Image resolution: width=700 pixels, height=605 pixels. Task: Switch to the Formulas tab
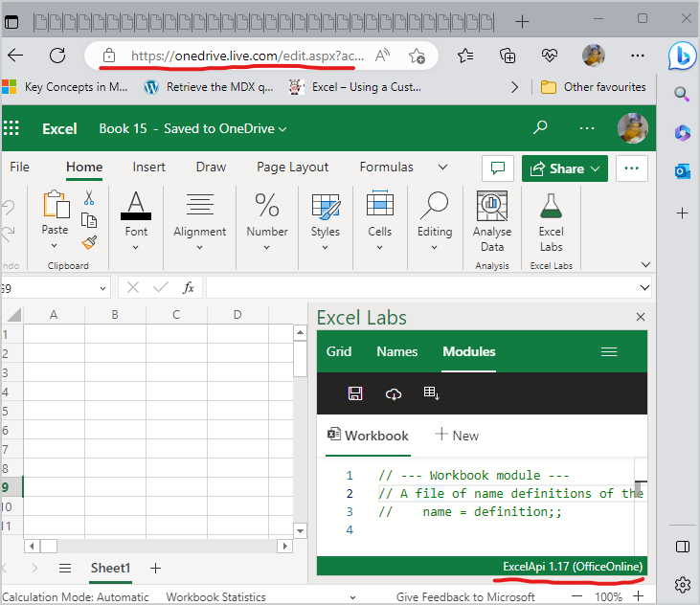pos(386,167)
